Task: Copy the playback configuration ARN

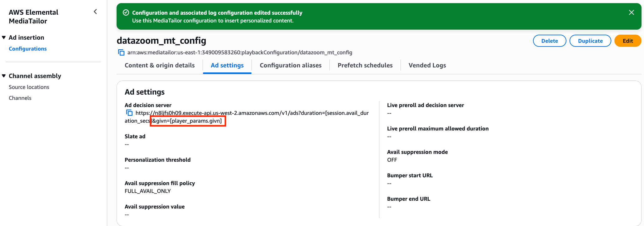Action: 121,52
